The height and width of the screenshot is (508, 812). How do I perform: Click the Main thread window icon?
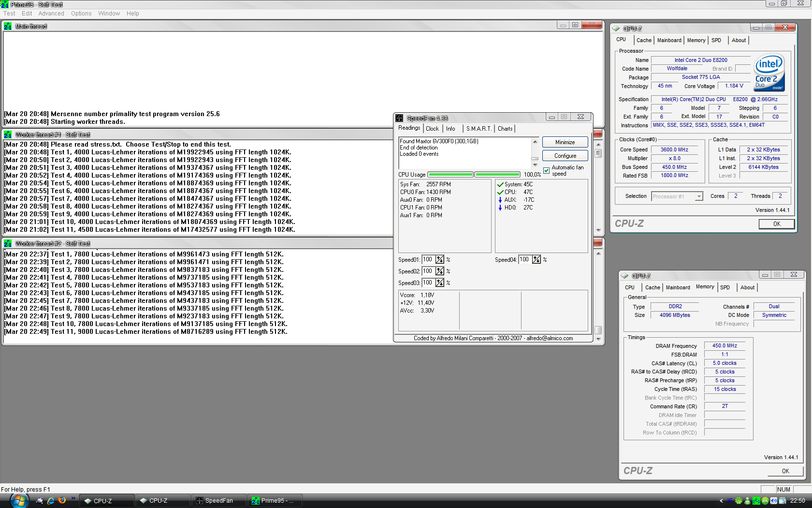click(x=8, y=26)
